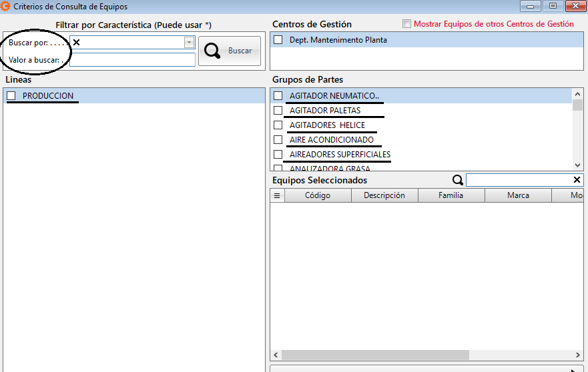This screenshot has height=372, width=588.
Task: Click the Equipos Seleccionados search input
Action: [x=519, y=180]
